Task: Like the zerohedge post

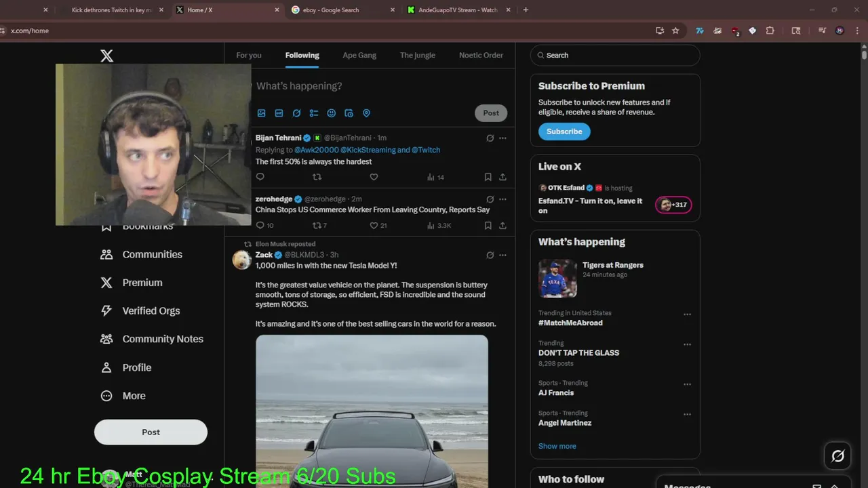Action: 378,226
